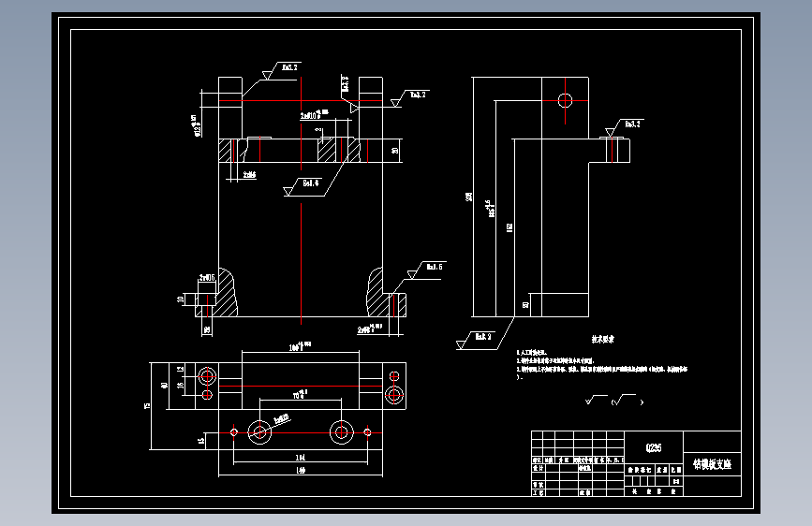This screenshot has width=812, height=526.
Task: Click the "2xΦ16" counterbore dimension label
Action: click(x=207, y=278)
